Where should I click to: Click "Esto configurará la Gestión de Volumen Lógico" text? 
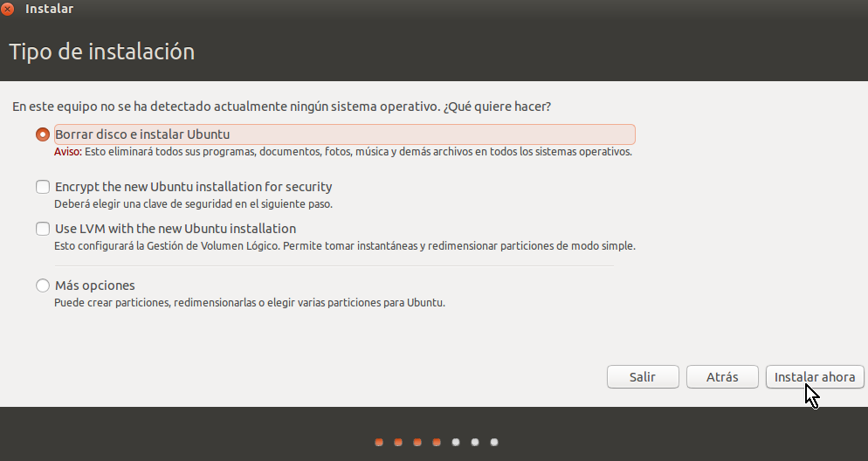point(345,245)
